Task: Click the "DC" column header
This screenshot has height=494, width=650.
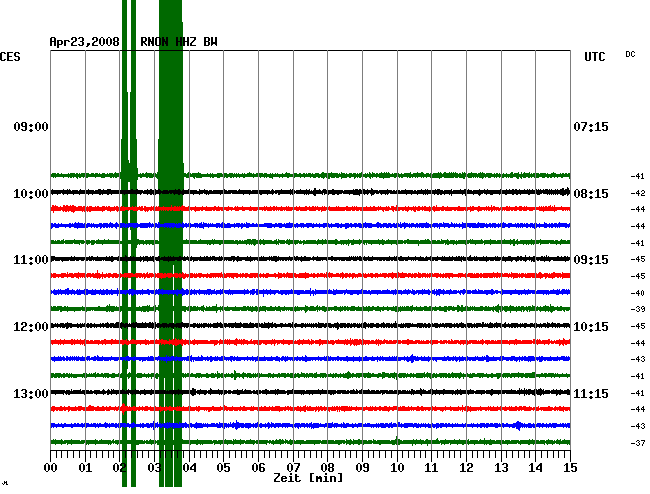Action: coord(630,54)
